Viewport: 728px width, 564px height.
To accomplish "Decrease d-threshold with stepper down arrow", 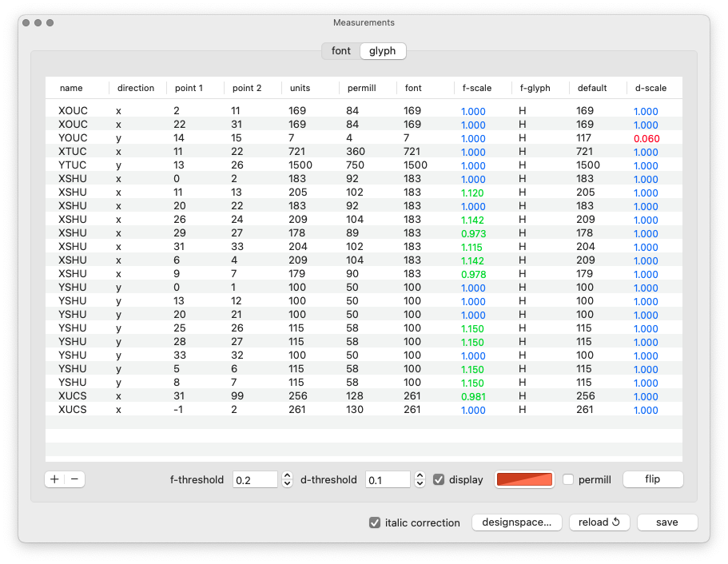I will (x=420, y=484).
